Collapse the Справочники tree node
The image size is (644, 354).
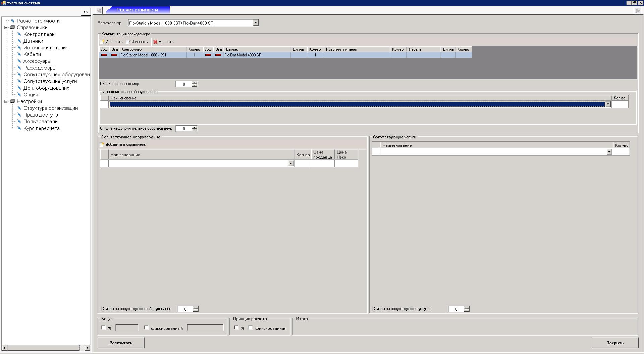pyautogui.click(x=6, y=28)
